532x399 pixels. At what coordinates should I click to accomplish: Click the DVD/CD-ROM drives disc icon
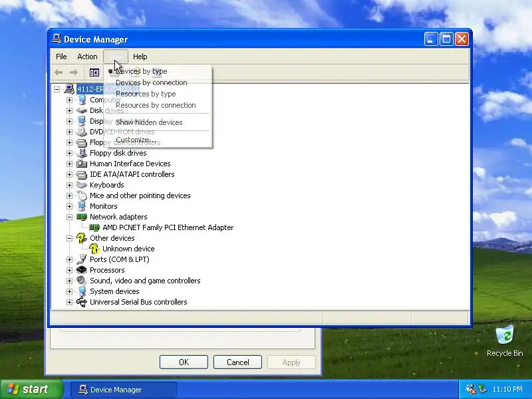[82, 132]
